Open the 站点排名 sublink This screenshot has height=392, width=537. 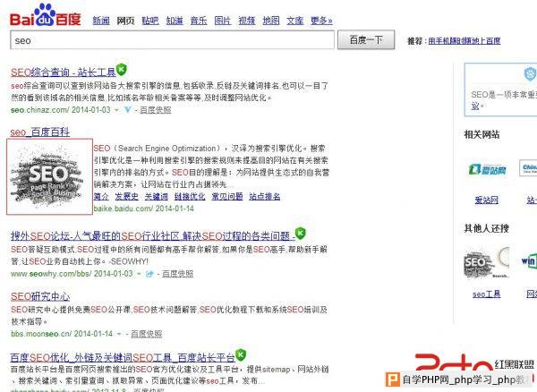tap(265, 197)
